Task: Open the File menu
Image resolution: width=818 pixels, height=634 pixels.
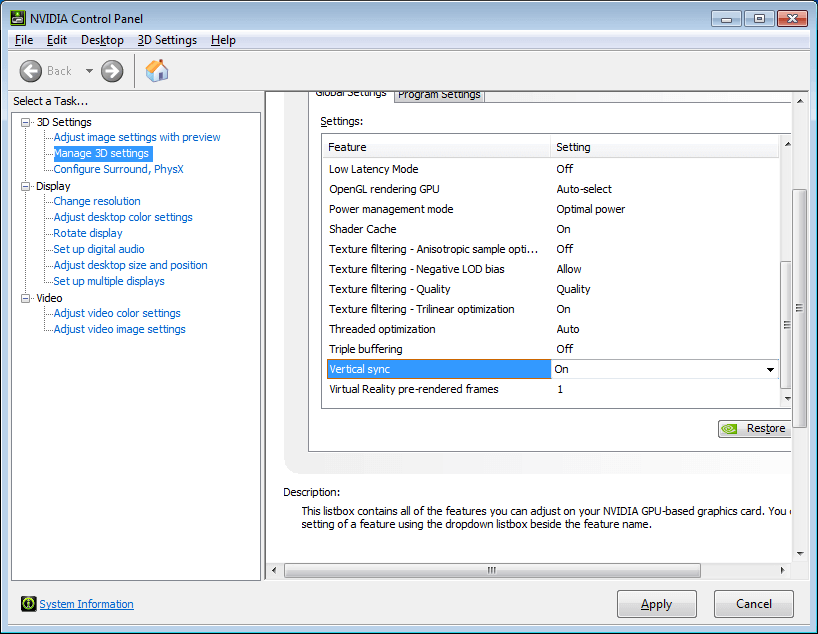Action: [x=24, y=40]
